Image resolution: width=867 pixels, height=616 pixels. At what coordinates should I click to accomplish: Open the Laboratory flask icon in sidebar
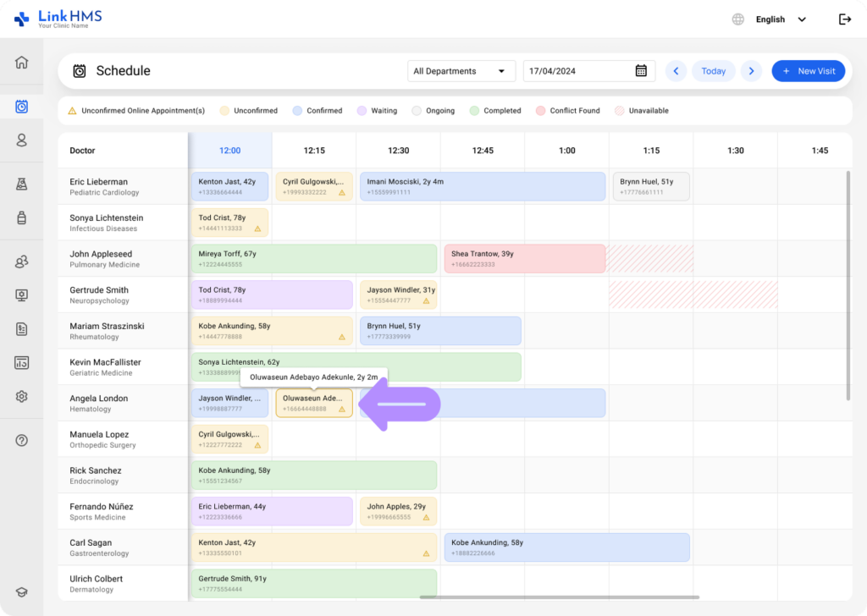[x=21, y=184]
